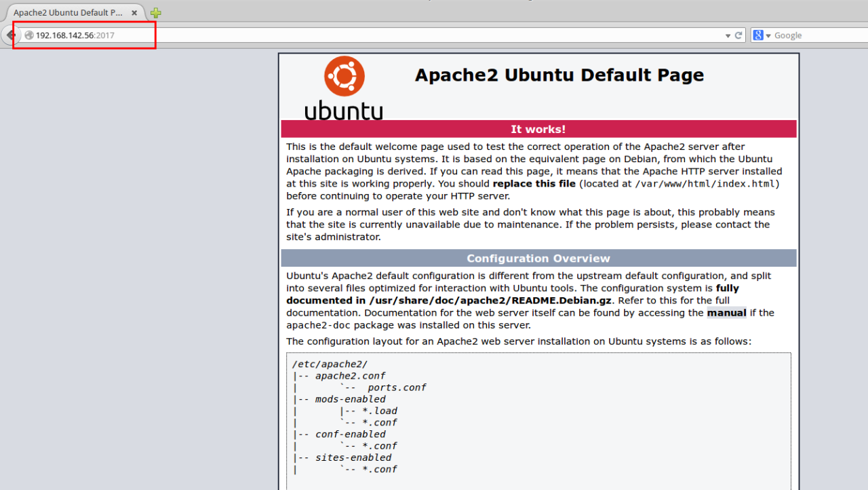Click the Configuration Overview header
The image size is (868, 490).
538,258
